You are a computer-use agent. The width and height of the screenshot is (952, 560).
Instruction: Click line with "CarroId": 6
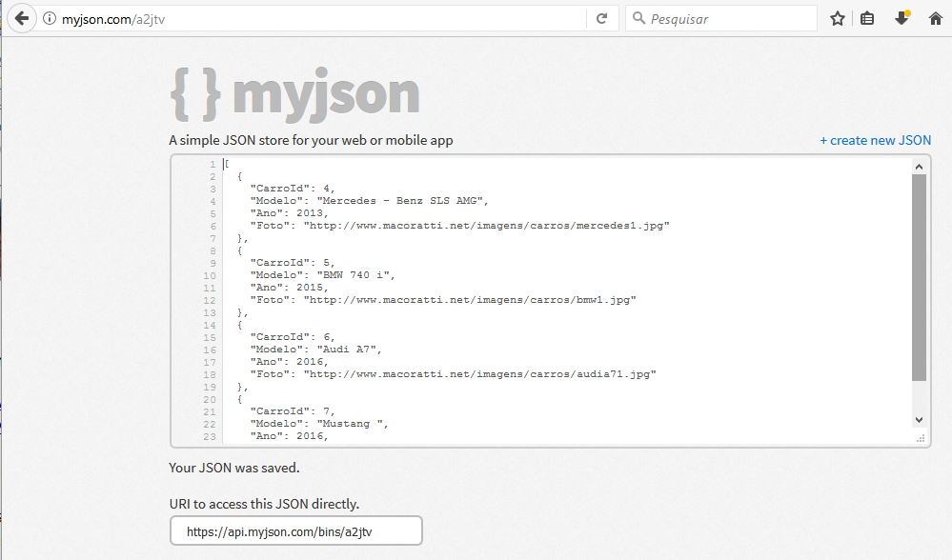(293, 337)
